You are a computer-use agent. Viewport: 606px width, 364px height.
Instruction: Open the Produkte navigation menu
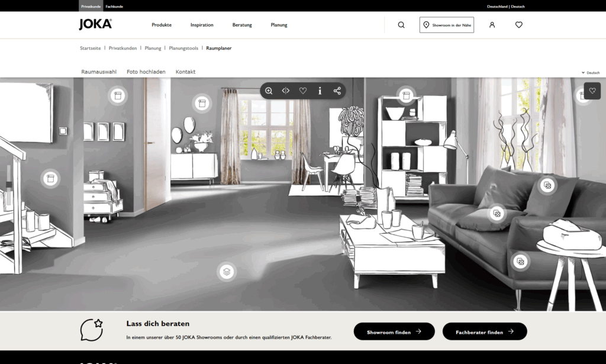162,25
